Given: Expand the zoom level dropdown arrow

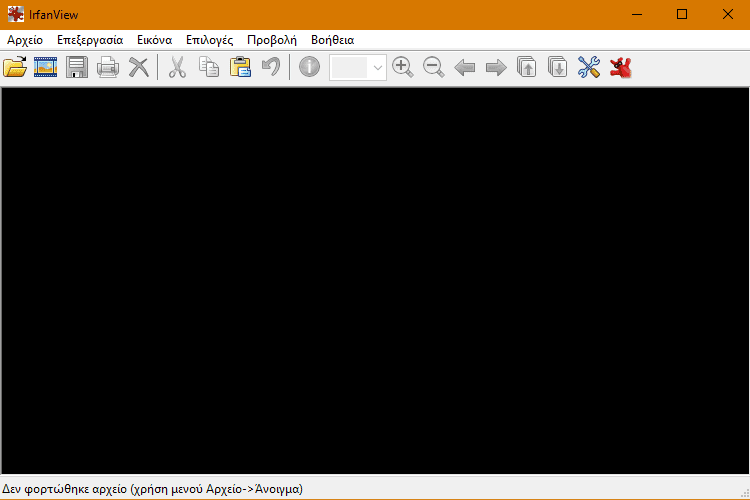Looking at the screenshot, I should (378, 67).
